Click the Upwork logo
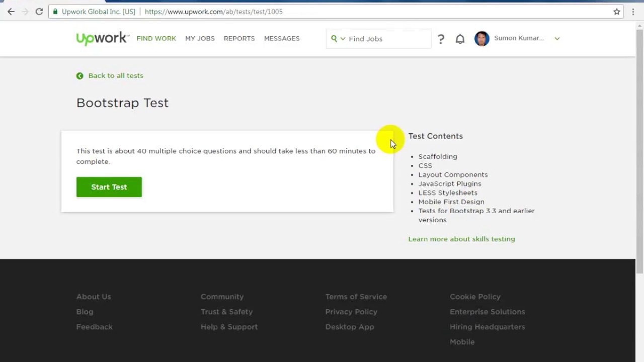Screen dimensions: 644x362 click(103, 39)
